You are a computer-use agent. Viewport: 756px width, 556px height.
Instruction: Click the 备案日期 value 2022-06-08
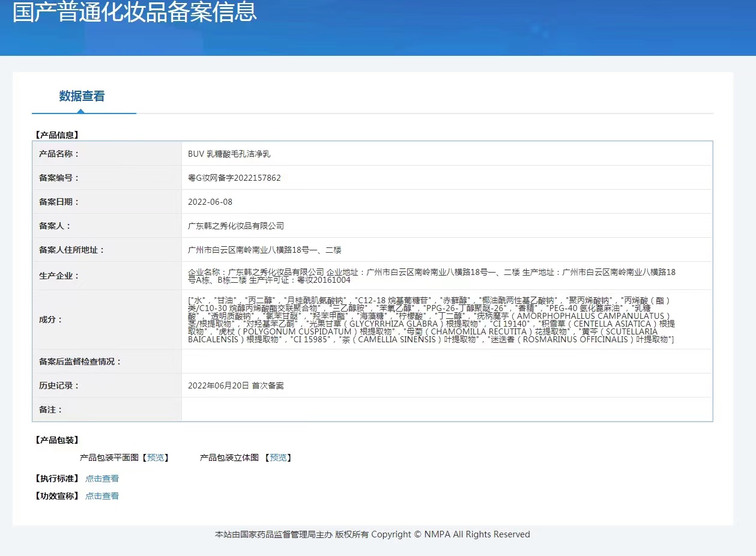pos(210,202)
